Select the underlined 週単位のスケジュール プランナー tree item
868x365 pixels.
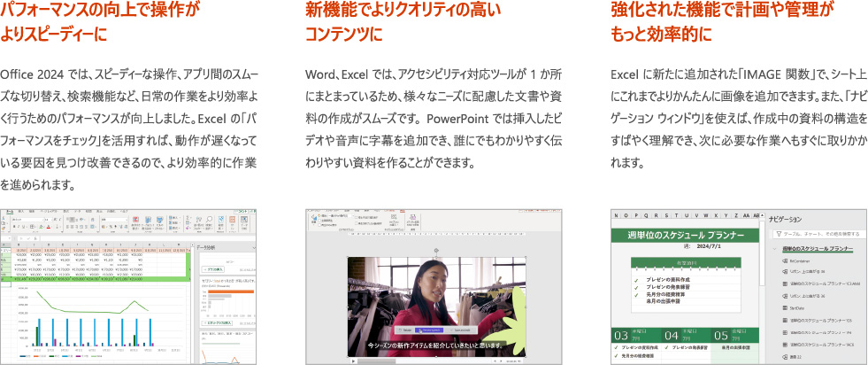pos(818,249)
